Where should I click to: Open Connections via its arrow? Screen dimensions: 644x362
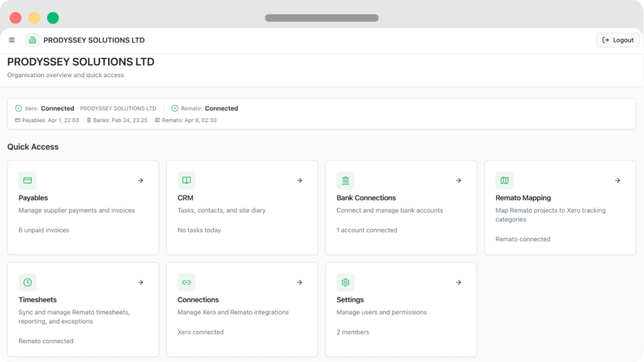pos(299,282)
